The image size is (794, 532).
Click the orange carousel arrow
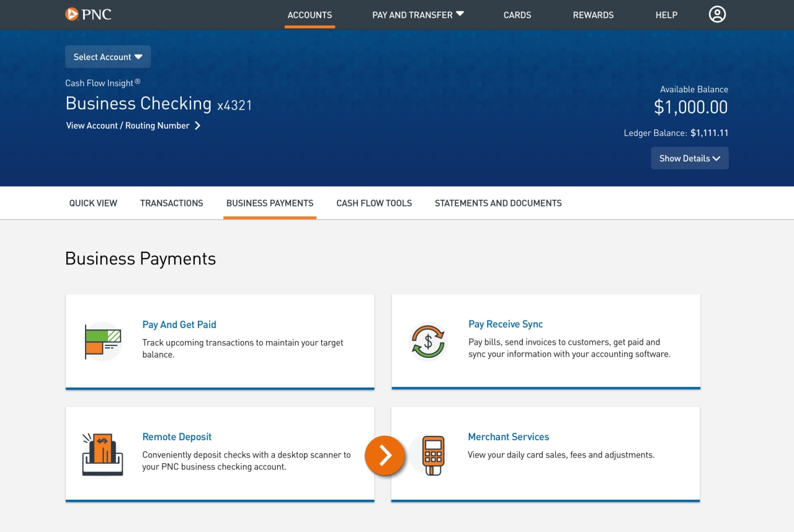click(385, 455)
